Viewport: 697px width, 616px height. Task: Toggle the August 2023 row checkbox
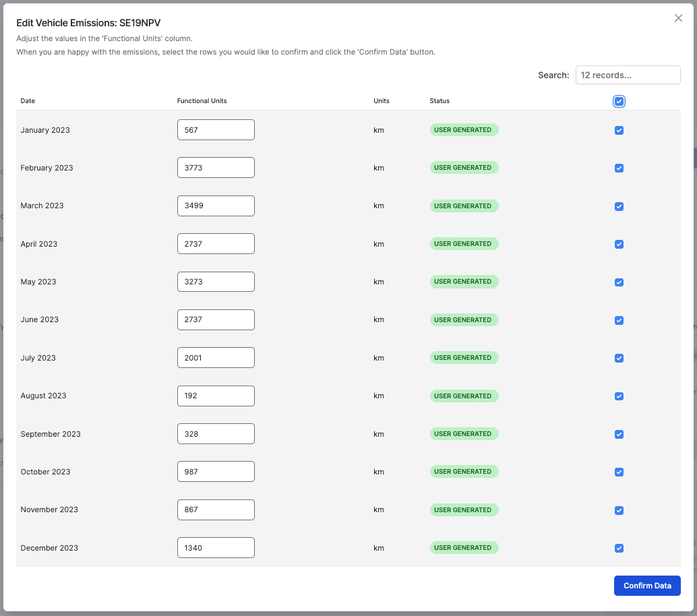click(619, 396)
